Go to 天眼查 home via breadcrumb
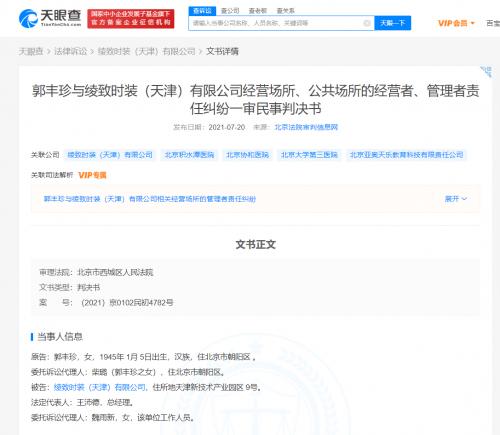500x435 pixels. (x=31, y=51)
